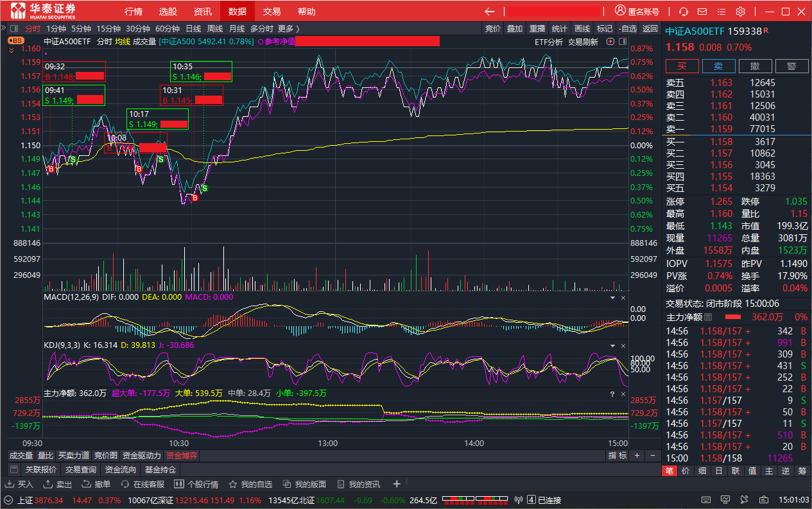Viewport: 812px width, 509px height.
Task: Open the MACD panel dropdown arrow
Action: (612, 298)
